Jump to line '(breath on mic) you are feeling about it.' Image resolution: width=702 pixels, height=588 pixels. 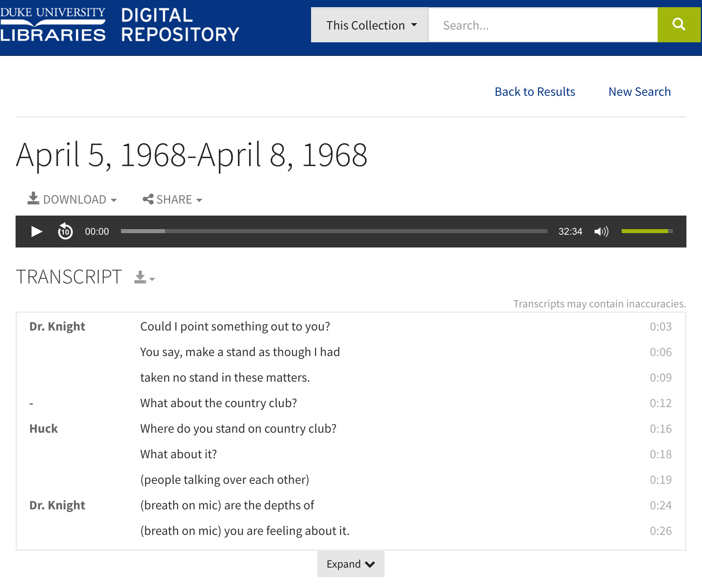tap(245, 531)
